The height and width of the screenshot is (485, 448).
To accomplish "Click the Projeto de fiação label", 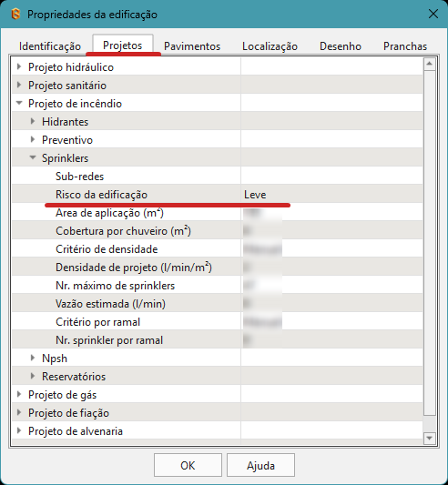I will pyautogui.click(x=68, y=413).
